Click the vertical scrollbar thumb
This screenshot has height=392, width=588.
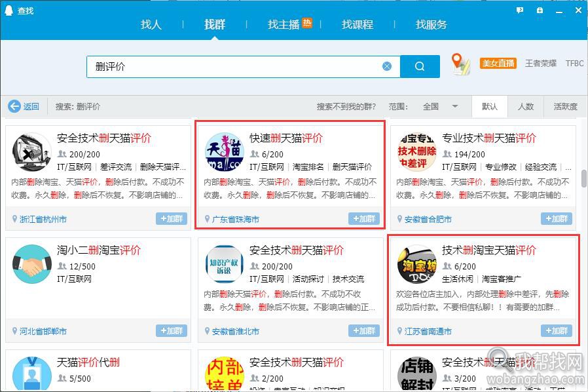pos(584,178)
